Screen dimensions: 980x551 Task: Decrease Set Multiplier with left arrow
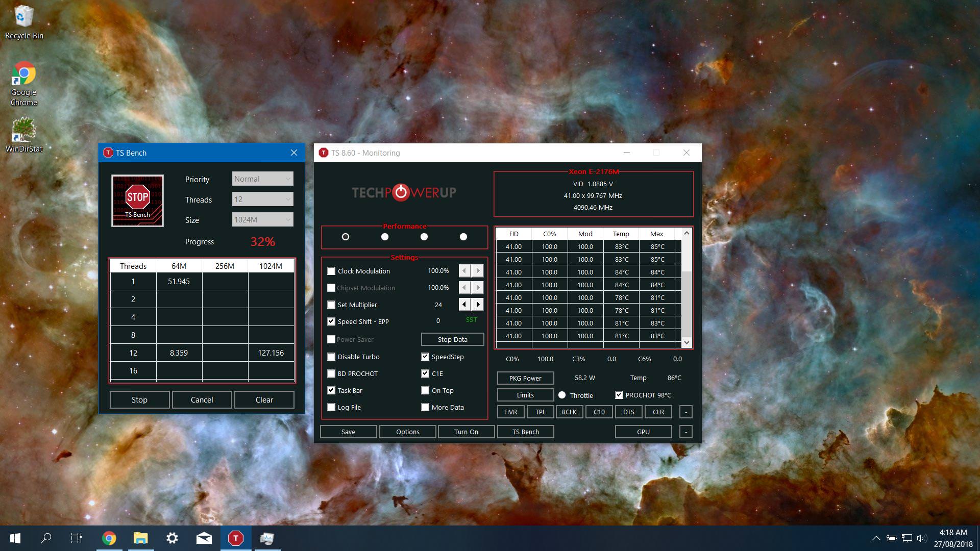tap(464, 305)
